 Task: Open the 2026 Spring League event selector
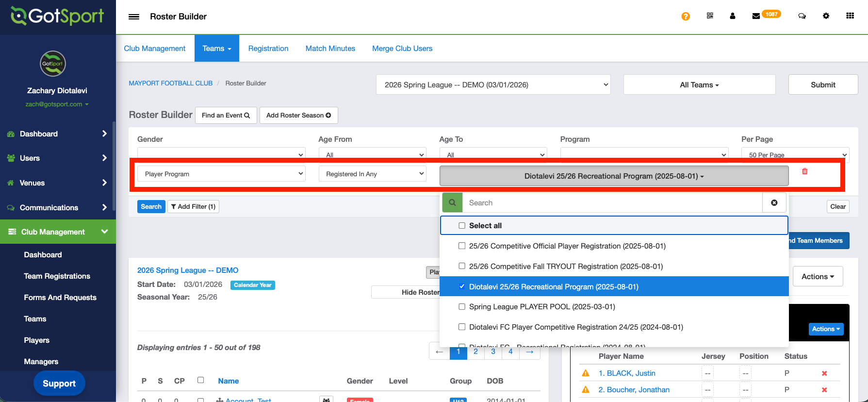click(x=493, y=85)
